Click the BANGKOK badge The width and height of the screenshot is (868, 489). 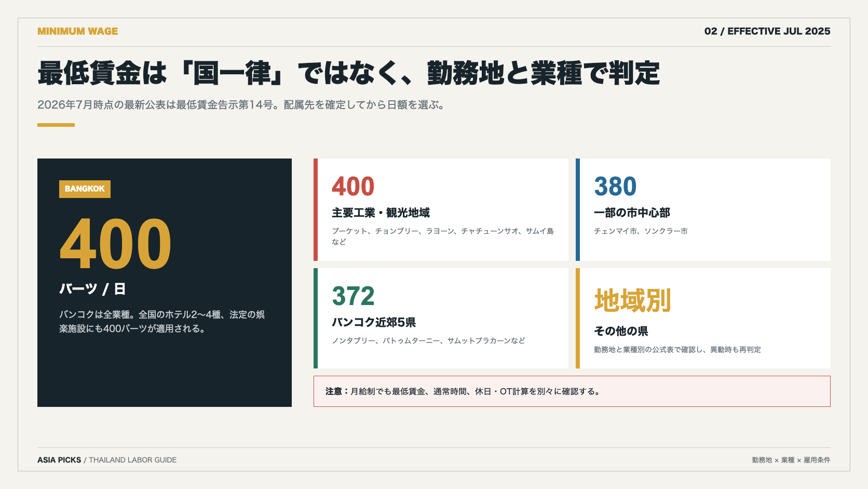(85, 189)
